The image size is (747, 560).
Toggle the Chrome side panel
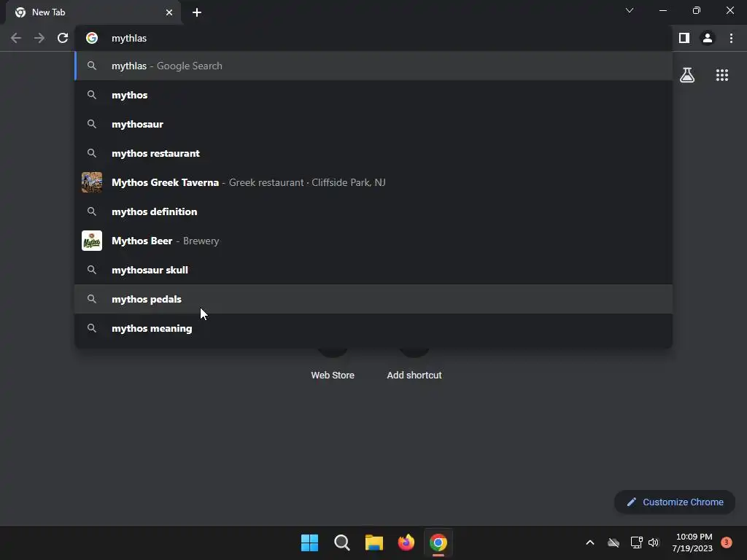click(684, 38)
